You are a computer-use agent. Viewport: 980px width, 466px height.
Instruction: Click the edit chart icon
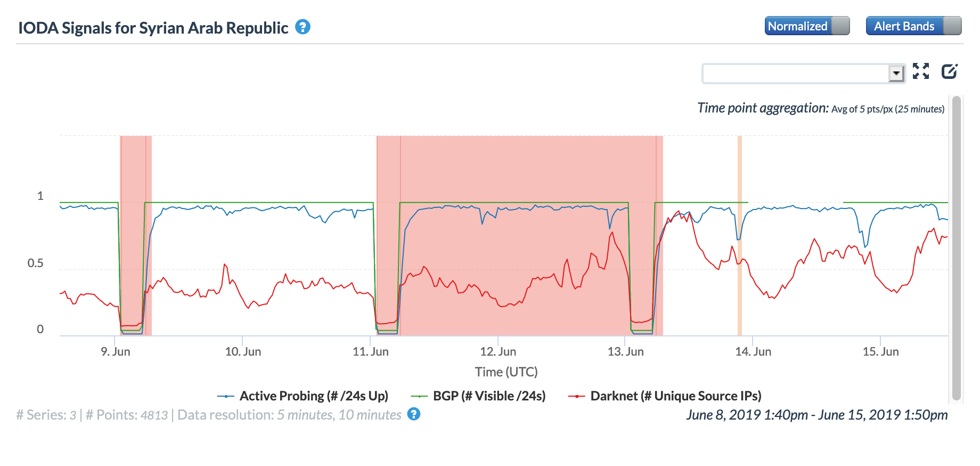pos(950,71)
